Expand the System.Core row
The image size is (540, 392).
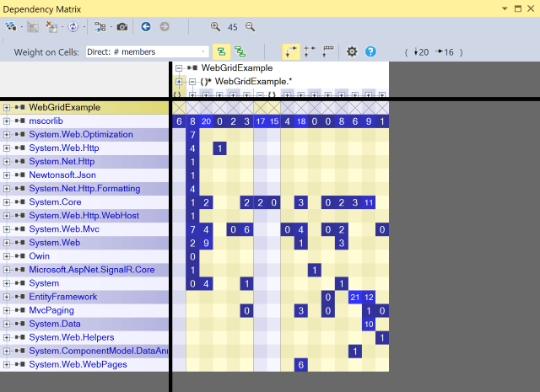tap(6, 202)
